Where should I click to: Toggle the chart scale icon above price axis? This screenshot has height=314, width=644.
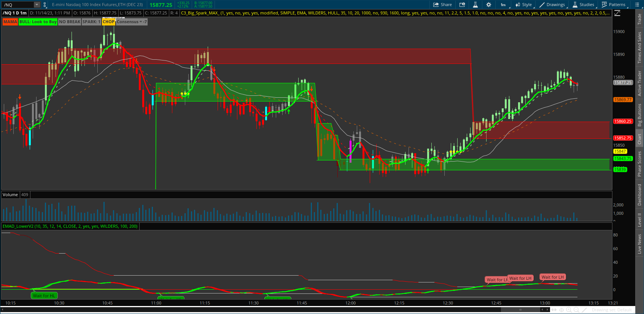point(617,13)
